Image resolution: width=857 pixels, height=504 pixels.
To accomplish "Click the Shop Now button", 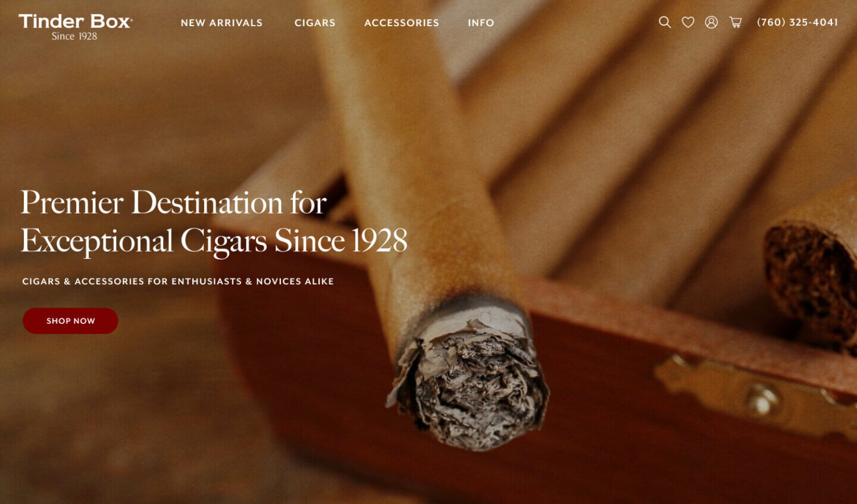I will point(70,321).
